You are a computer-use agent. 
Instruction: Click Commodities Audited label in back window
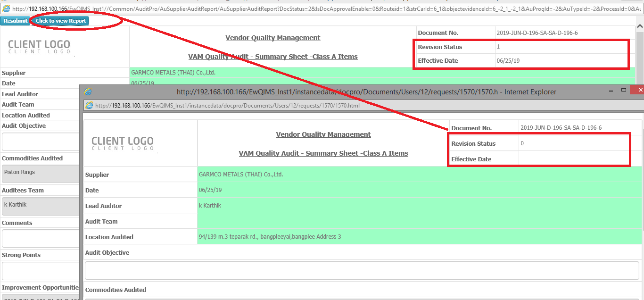(x=32, y=158)
